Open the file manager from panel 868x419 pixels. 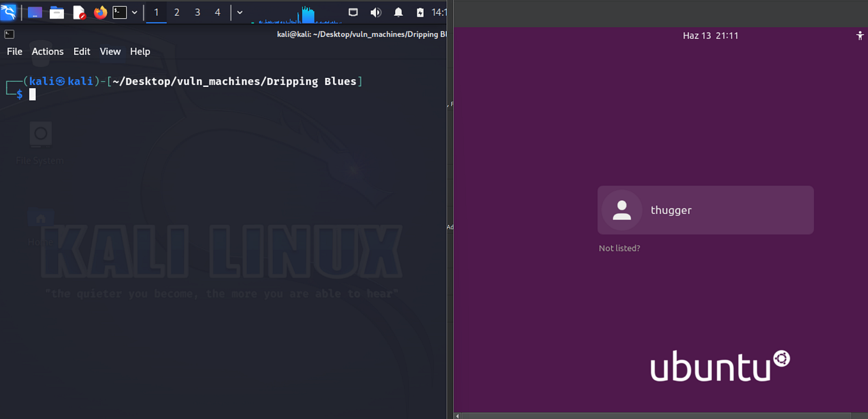tap(57, 12)
